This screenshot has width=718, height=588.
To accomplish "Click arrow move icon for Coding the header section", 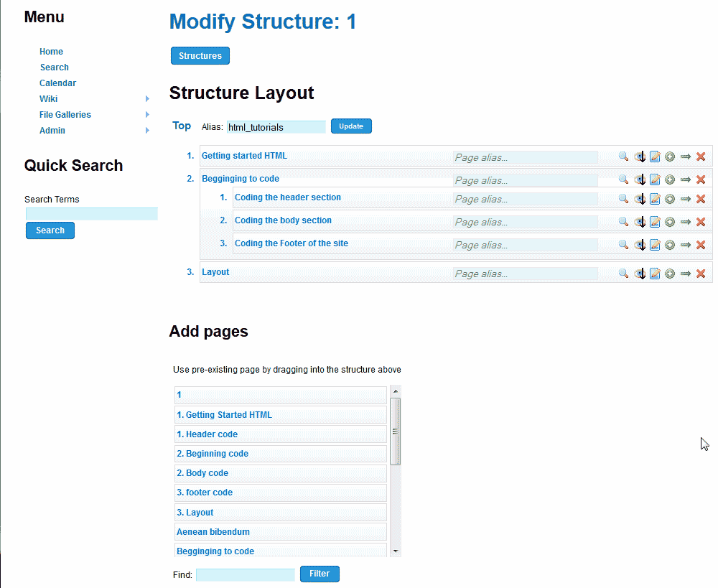I will 686,199.
